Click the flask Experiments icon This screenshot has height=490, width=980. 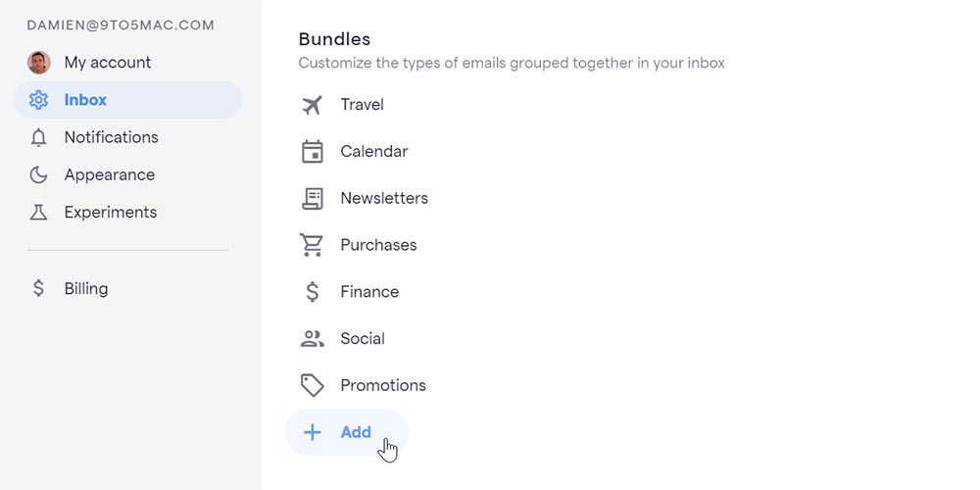pos(38,213)
